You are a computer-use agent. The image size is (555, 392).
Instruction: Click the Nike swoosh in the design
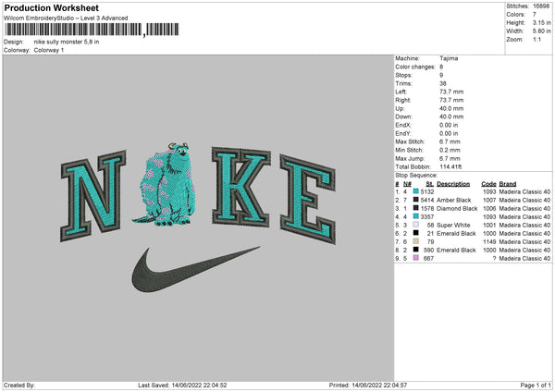coord(196,269)
